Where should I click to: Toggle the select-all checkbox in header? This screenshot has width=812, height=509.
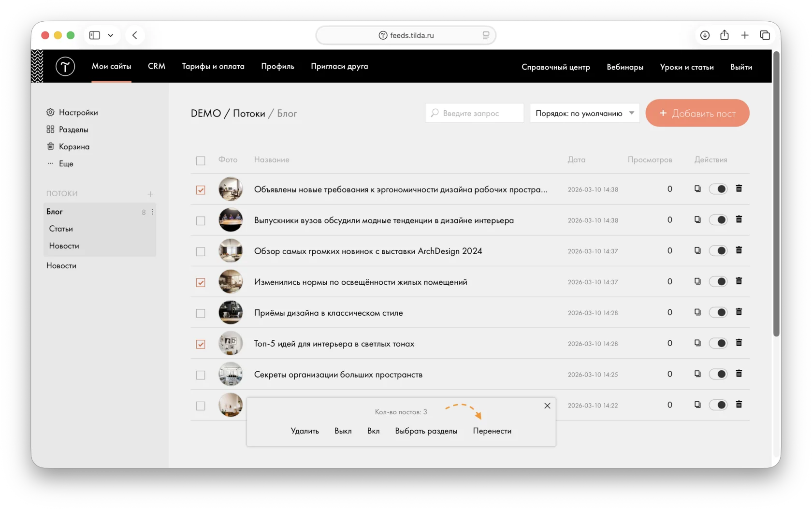pyautogui.click(x=201, y=160)
